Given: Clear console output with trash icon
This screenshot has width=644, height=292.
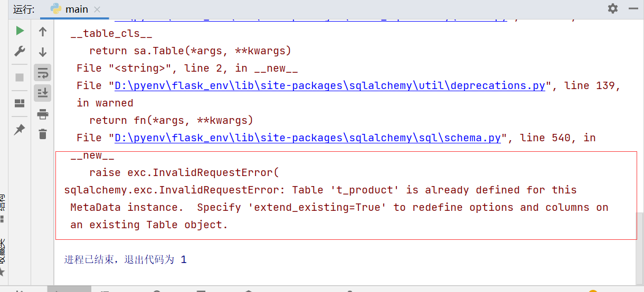Looking at the screenshot, I should (43, 134).
